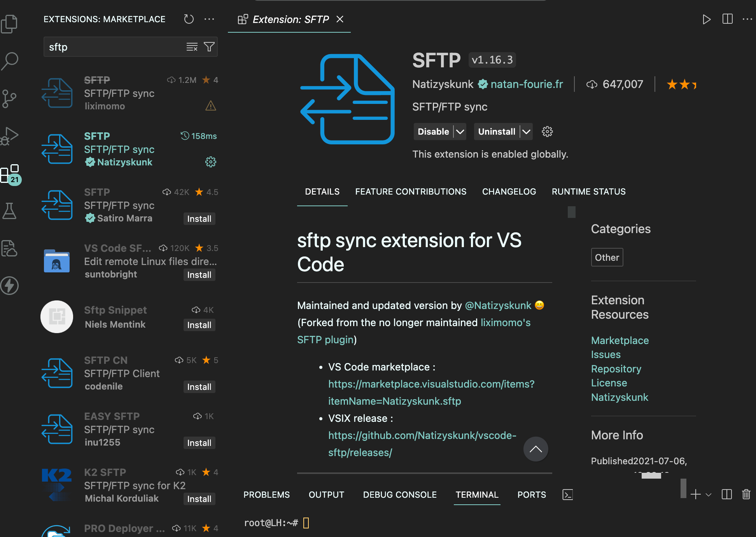Expand the Uninstall button dropdown arrow
Screen dimensions: 756x537
click(x=526, y=132)
